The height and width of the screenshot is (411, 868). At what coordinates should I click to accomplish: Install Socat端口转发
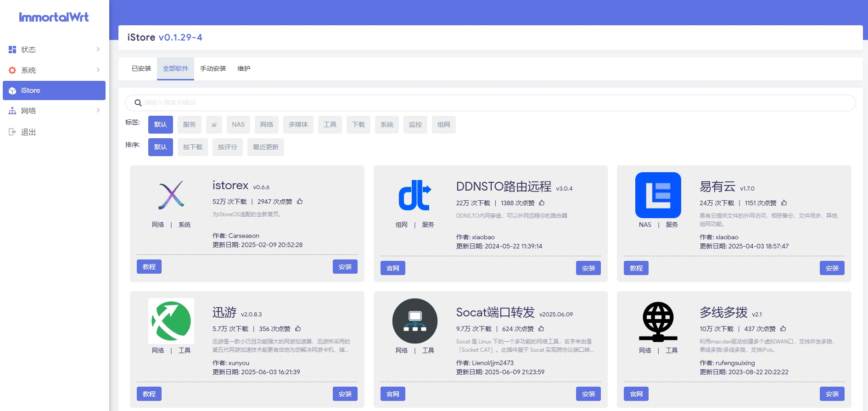click(x=588, y=394)
